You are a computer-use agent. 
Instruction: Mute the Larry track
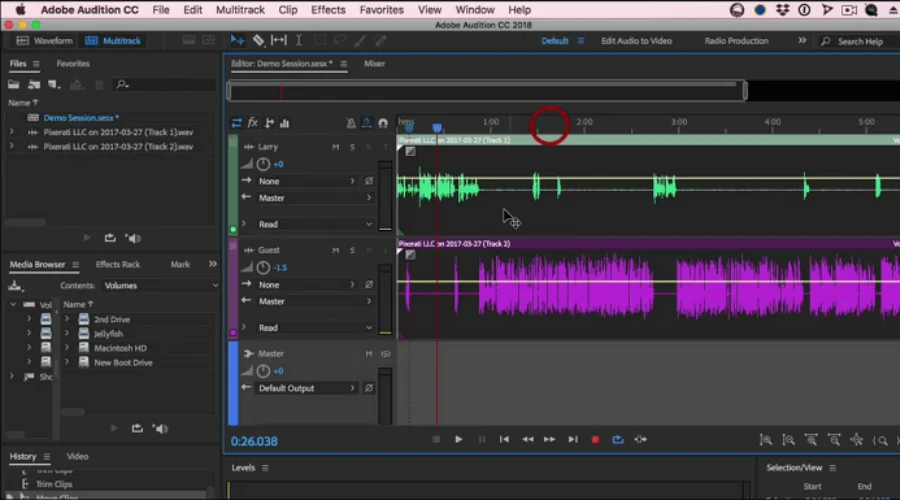pyautogui.click(x=335, y=147)
